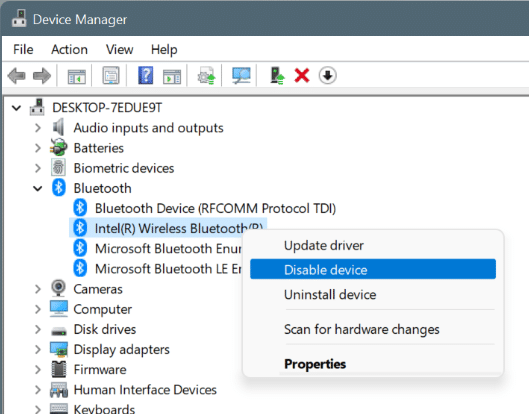Select the DESKTOP-7EDUE9T label
This screenshot has height=414, width=529.
[107, 108]
